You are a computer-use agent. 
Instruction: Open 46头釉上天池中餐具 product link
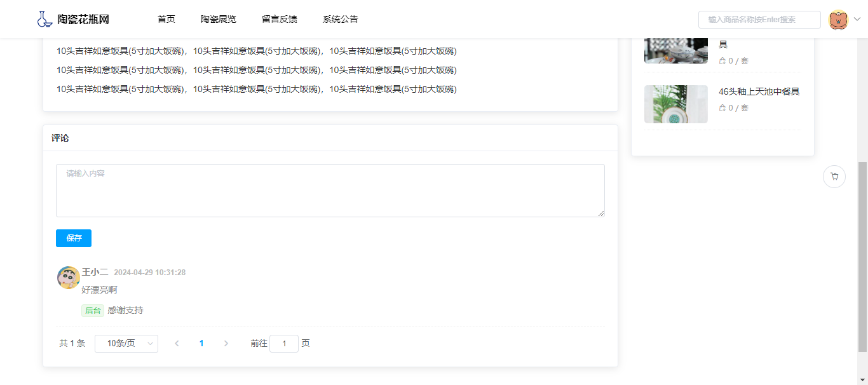[x=759, y=91]
